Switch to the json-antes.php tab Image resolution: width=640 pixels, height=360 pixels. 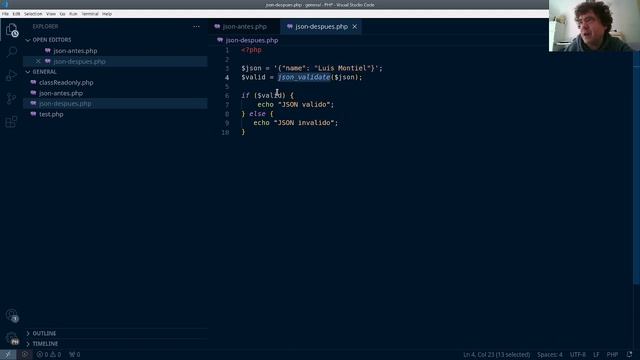tap(244, 27)
